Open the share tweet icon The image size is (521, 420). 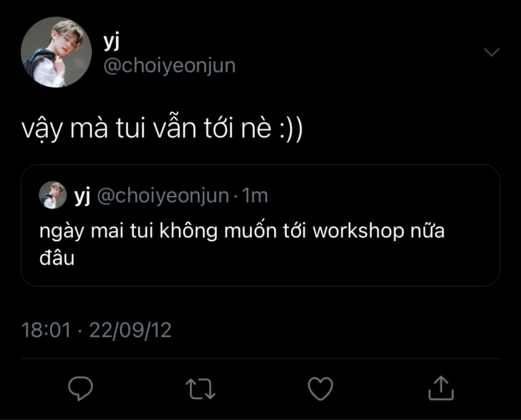point(441,388)
